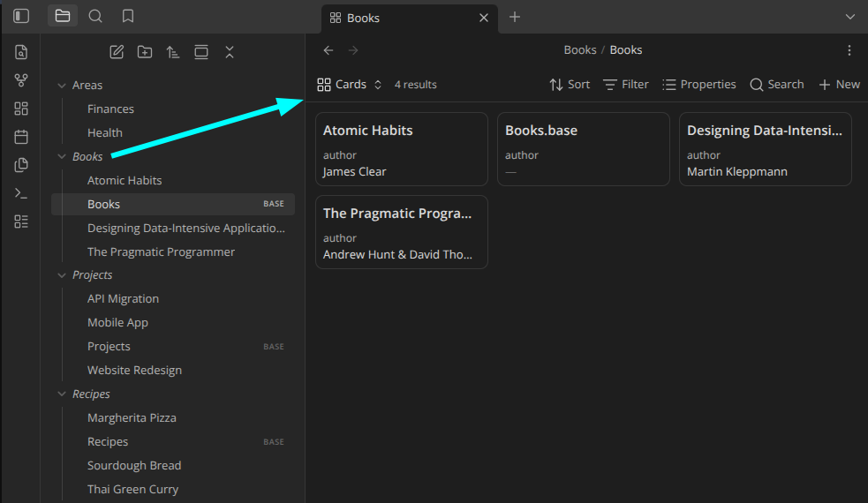The height and width of the screenshot is (503, 868).
Task: Click author name 'Martin Kleppmann'
Action: tap(736, 171)
